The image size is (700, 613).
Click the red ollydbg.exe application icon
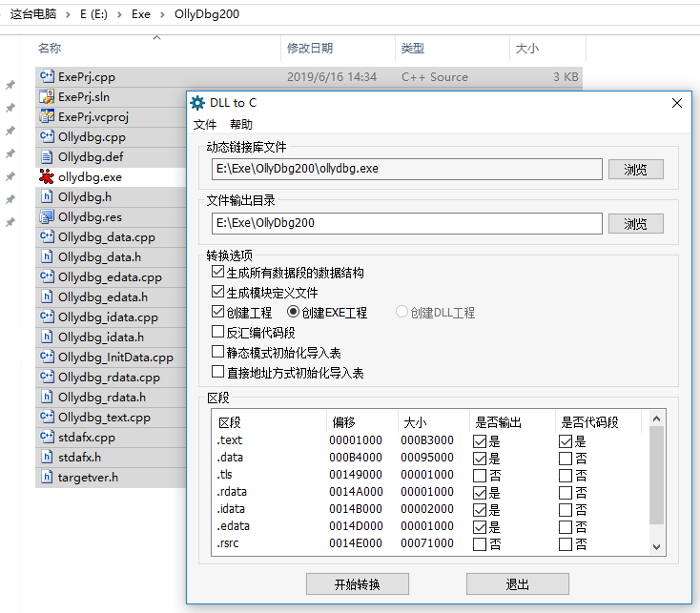coord(47,177)
